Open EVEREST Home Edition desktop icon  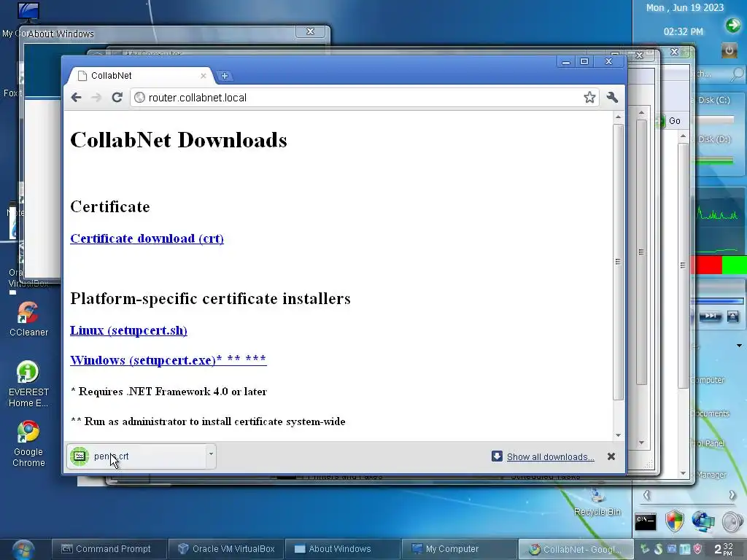point(28,384)
